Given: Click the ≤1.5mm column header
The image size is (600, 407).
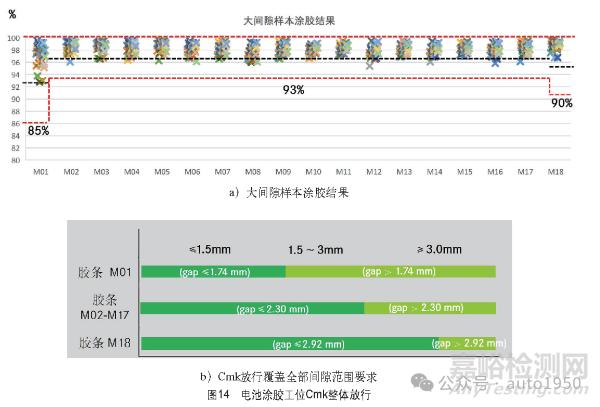Looking at the screenshot, I should click(x=211, y=248).
